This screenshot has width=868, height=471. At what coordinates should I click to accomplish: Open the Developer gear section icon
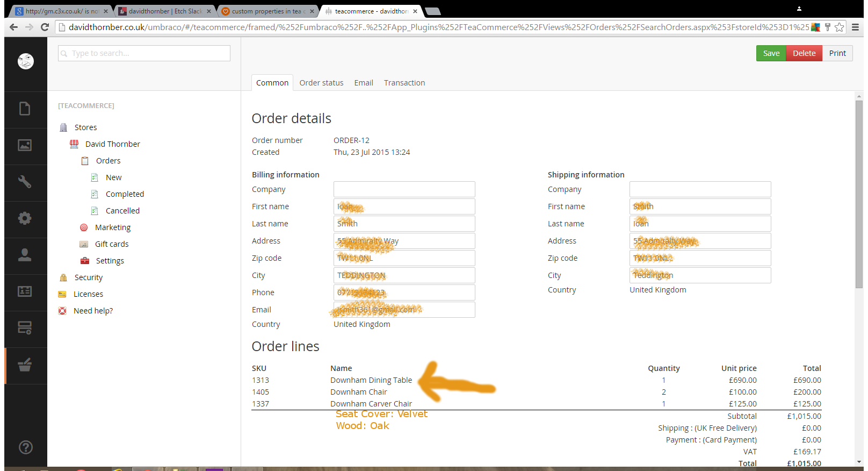(x=25, y=218)
